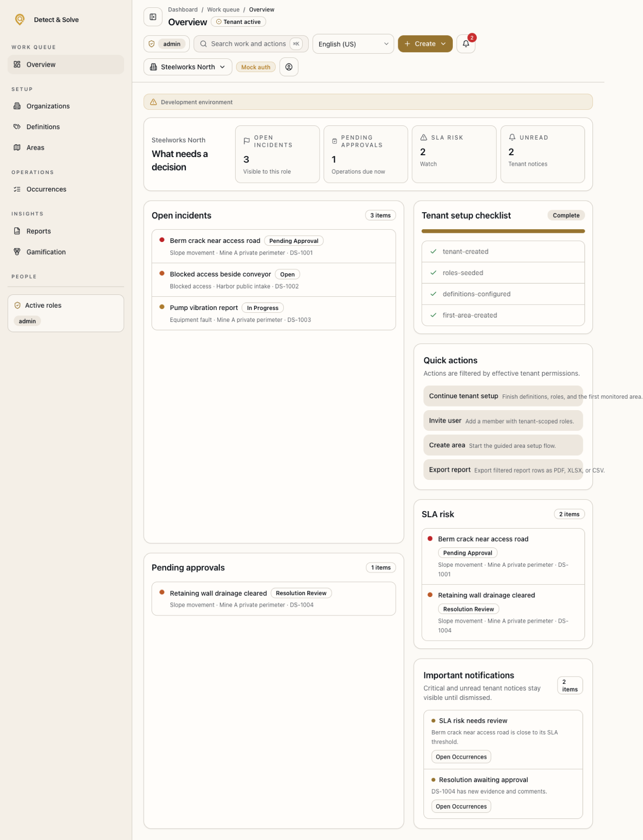The height and width of the screenshot is (840, 643).
Task: Click the Reports document icon
Action: pos(17,231)
